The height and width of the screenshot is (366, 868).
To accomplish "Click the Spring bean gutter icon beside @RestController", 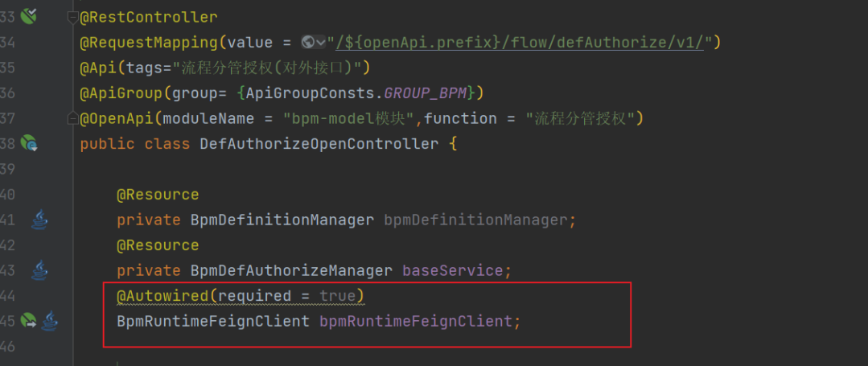I will tap(29, 14).
